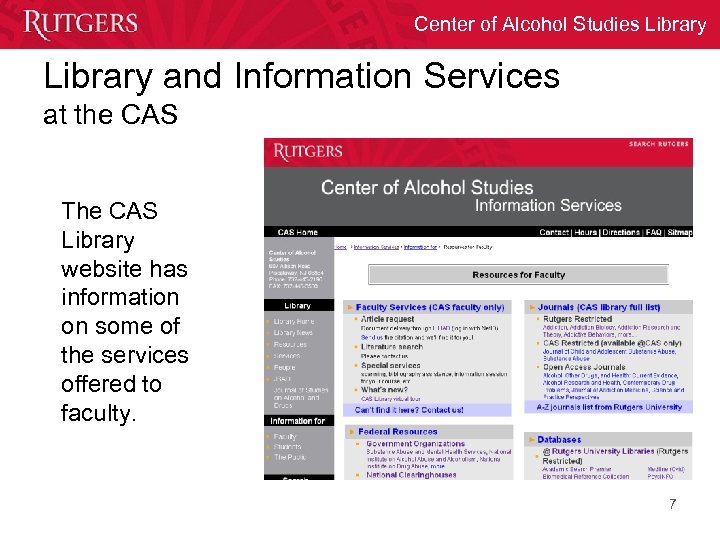The image size is (720, 540).
Task: Select Resources in Library sidebar
Action: pos(290,344)
